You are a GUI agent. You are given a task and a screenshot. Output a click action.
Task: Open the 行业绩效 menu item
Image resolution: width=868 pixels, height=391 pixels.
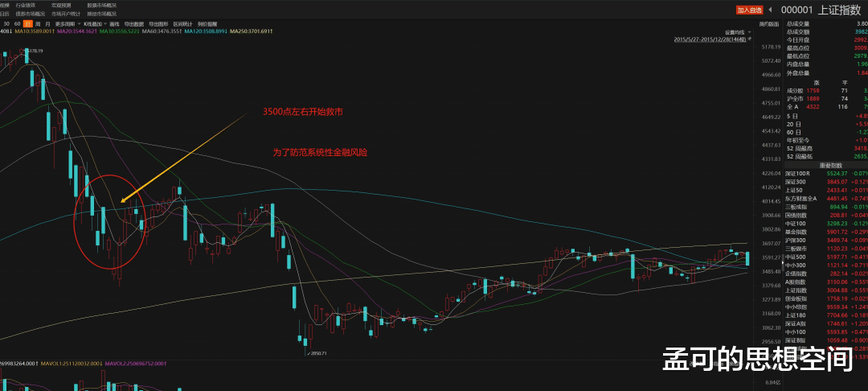pos(26,5)
